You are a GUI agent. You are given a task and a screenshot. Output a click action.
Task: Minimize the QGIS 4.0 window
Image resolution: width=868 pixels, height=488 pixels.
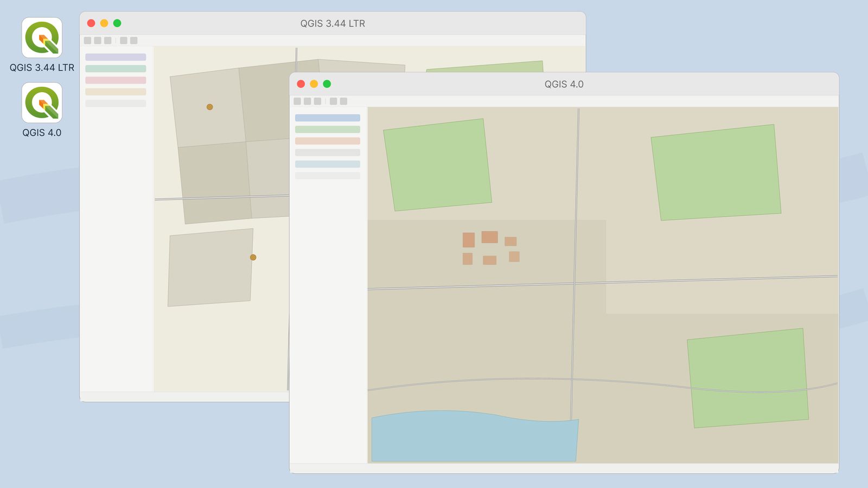[314, 84]
